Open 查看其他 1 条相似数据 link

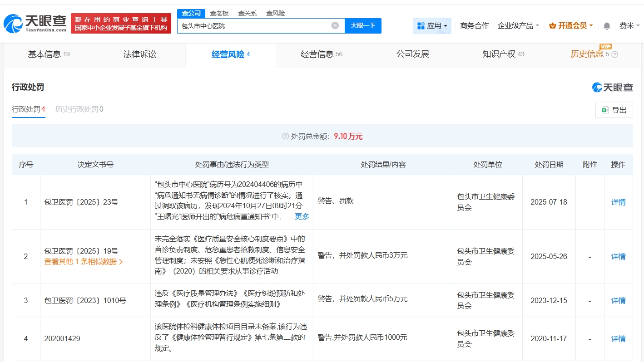tap(84, 262)
